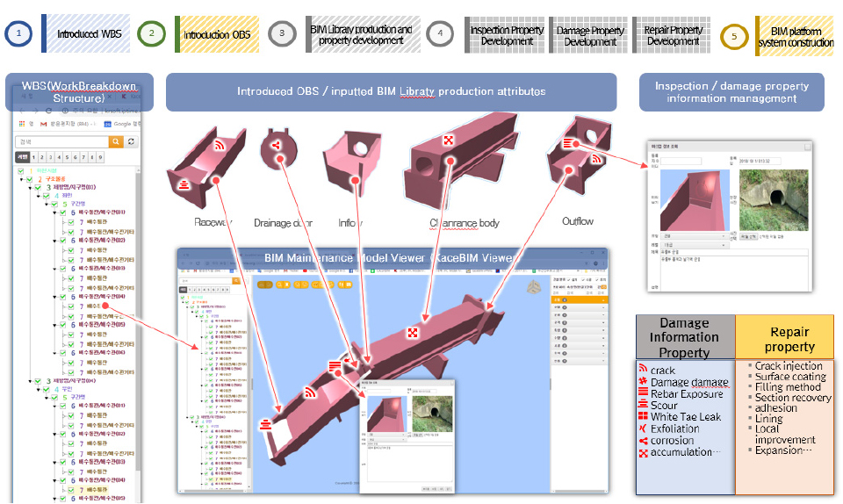Click the orange search icon in WBS panel
Image resolution: width=843 pixels, height=504 pixels.
pyautogui.click(x=116, y=142)
